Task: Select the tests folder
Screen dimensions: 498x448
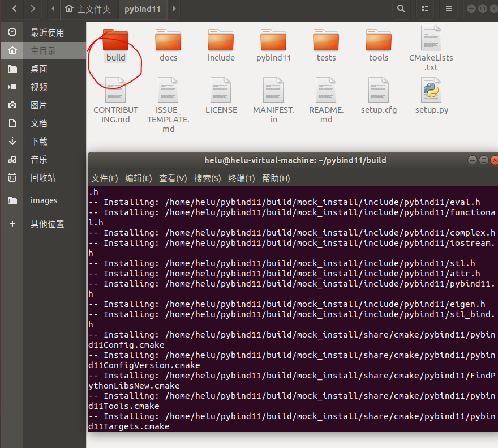Action: point(326,46)
